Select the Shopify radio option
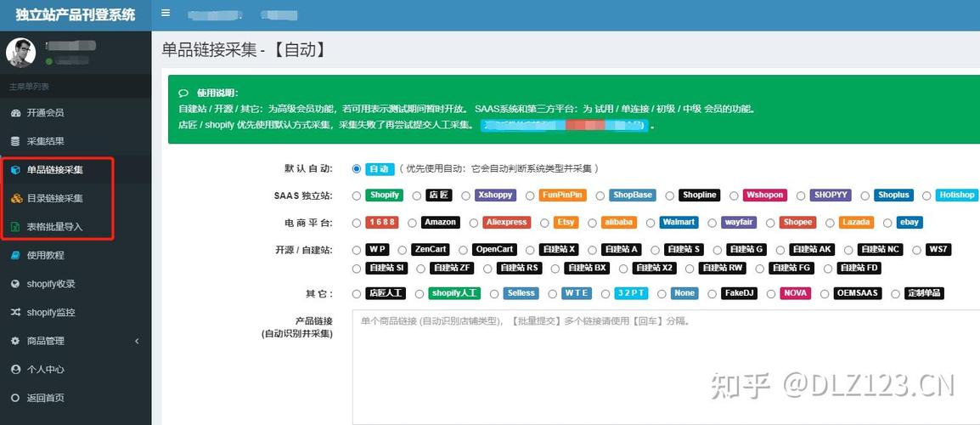 tap(357, 195)
